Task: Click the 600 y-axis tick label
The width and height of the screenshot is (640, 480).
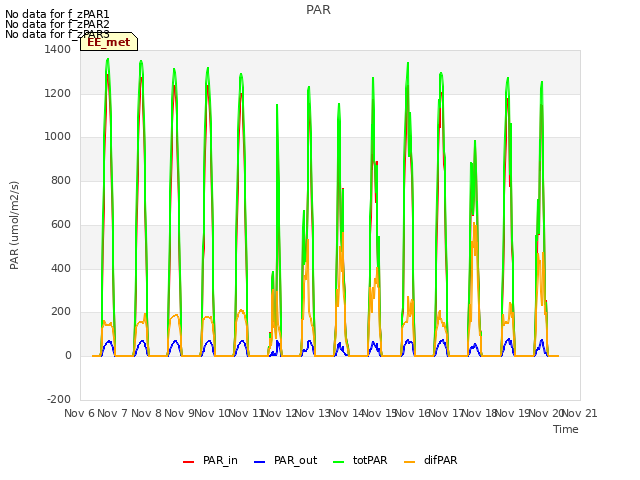Action: [61, 224]
